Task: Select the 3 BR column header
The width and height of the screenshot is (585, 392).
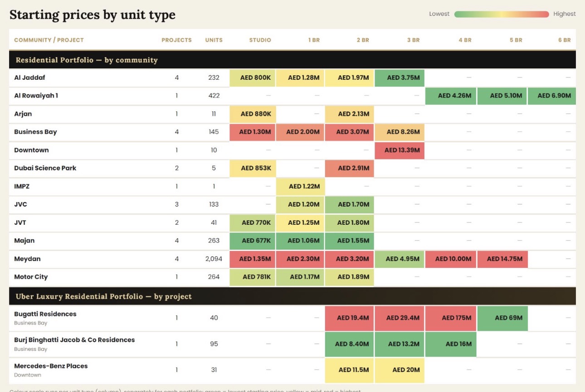Action: click(413, 40)
